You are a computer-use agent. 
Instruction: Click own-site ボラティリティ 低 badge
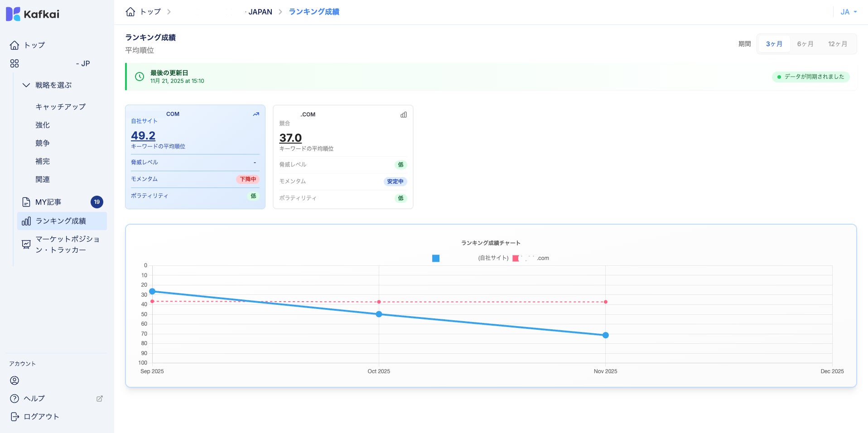(253, 196)
